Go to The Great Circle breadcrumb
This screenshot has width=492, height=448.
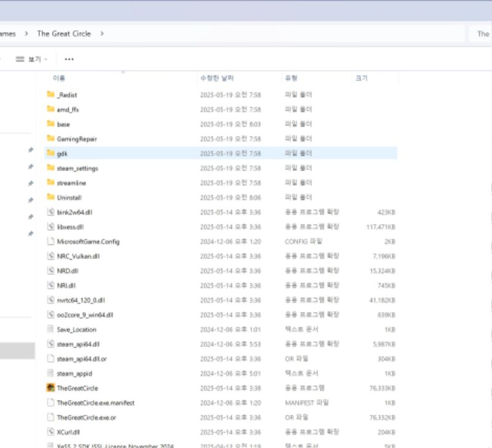(x=64, y=34)
